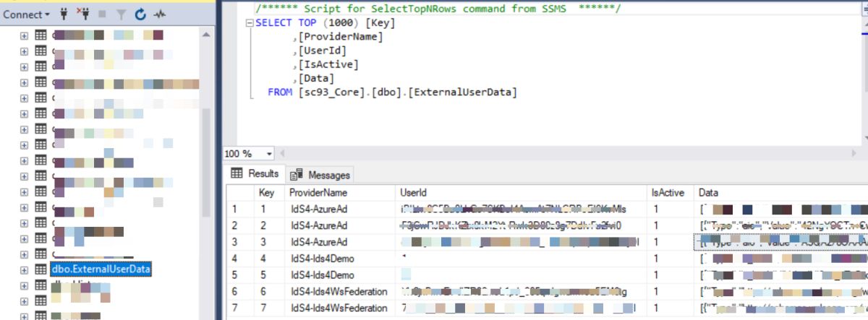Switch to the Results tab
The width and height of the screenshot is (868, 320).
(x=255, y=173)
